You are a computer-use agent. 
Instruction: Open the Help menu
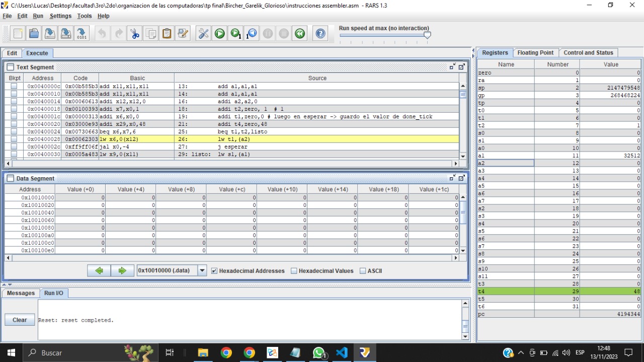tap(103, 16)
